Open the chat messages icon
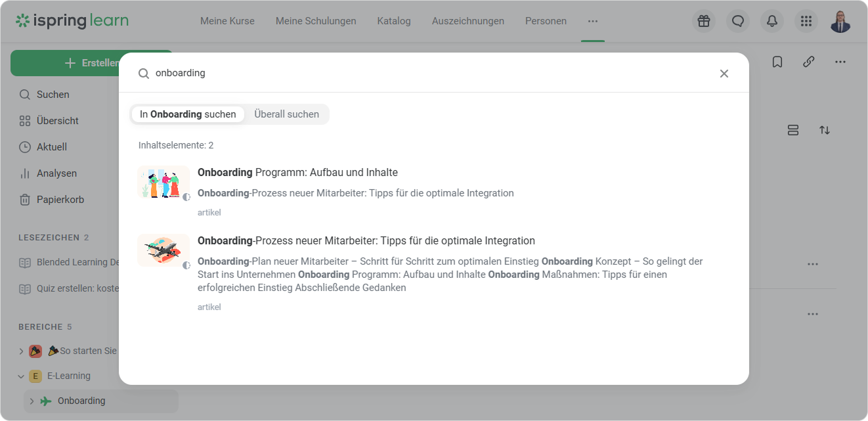 tap(738, 21)
